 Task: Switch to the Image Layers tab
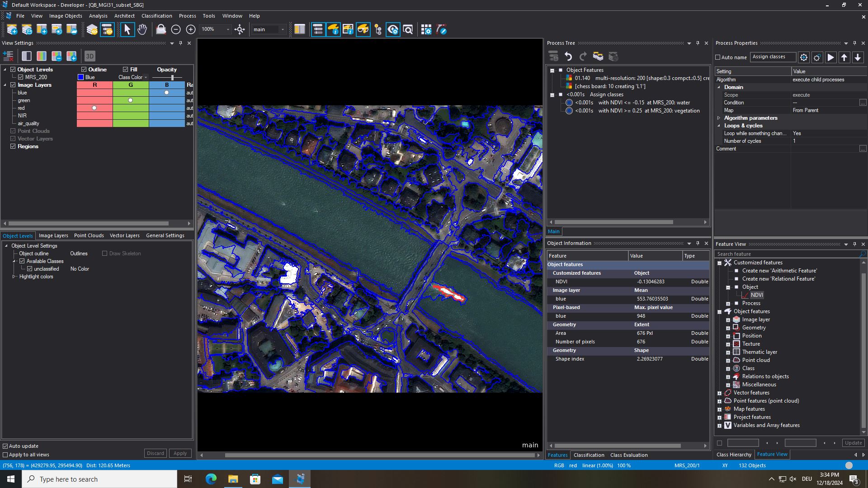[53, 235]
